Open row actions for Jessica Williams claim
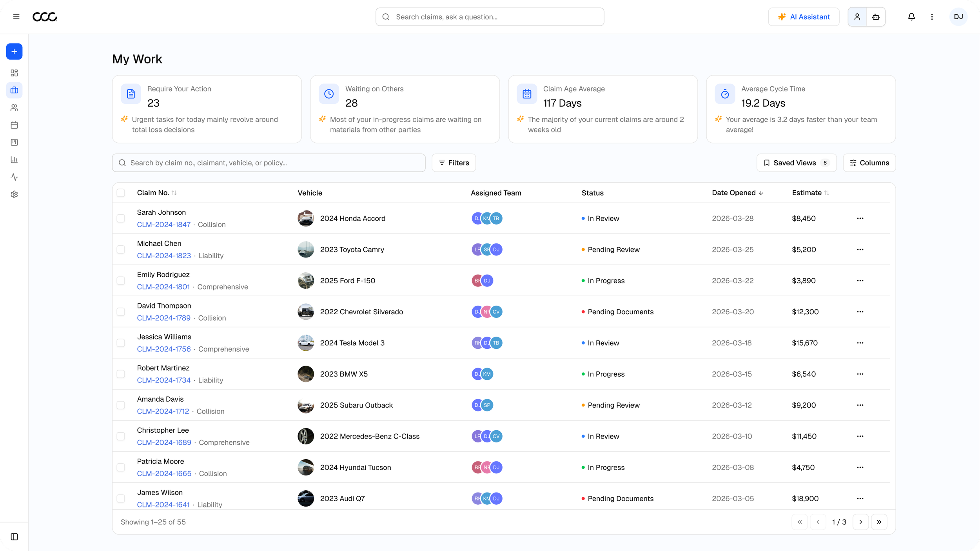Image resolution: width=980 pixels, height=551 pixels. 860,343
